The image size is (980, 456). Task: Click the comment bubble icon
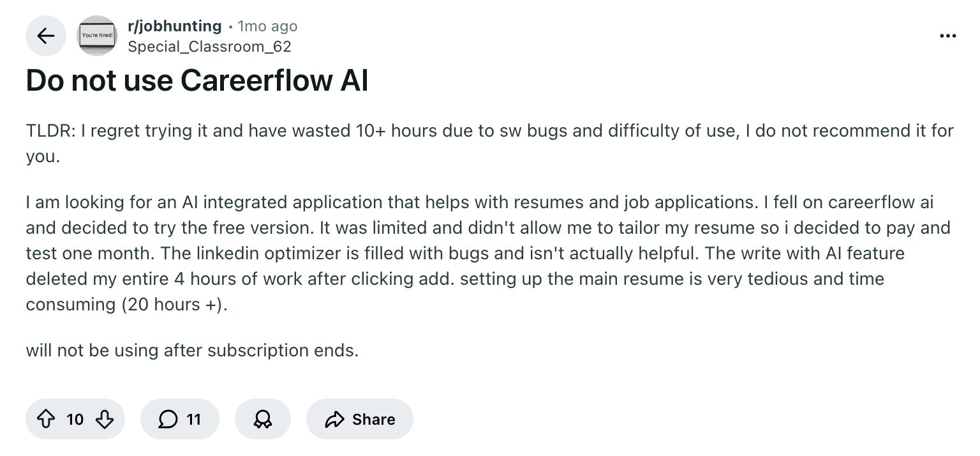168,419
